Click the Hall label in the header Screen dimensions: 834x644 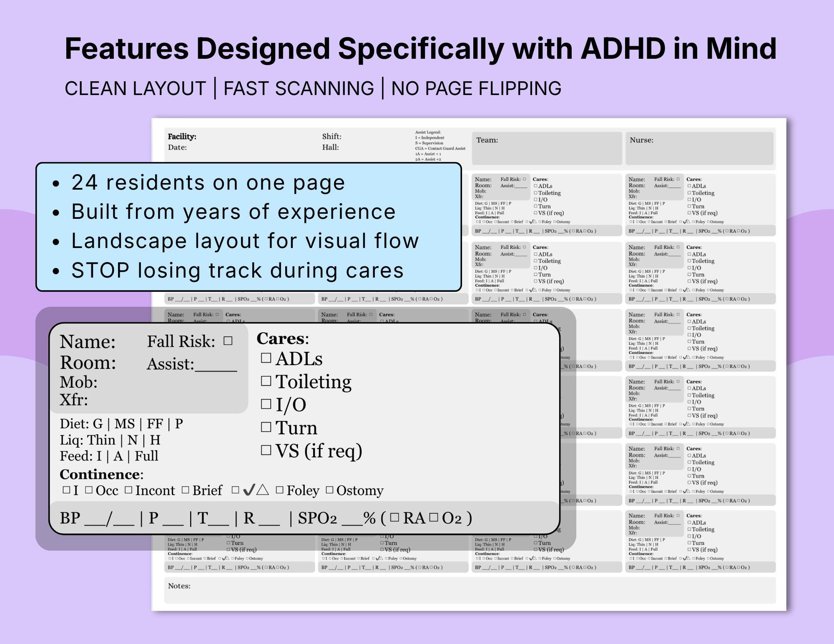(x=330, y=147)
